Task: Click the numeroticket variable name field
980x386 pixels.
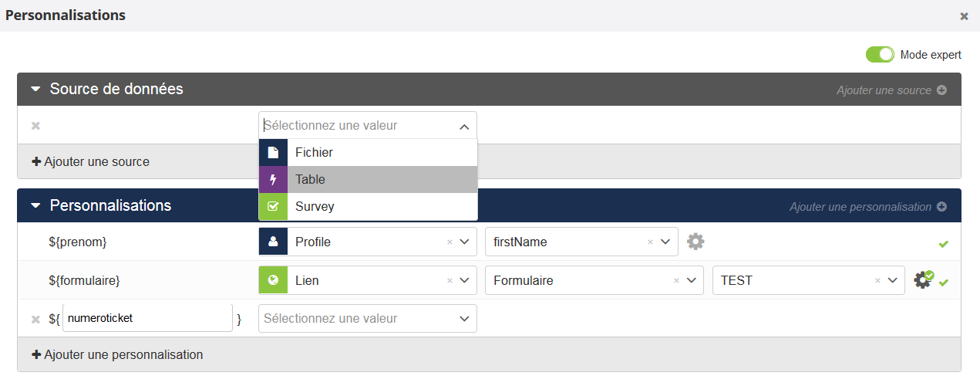Action: tap(147, 318)
